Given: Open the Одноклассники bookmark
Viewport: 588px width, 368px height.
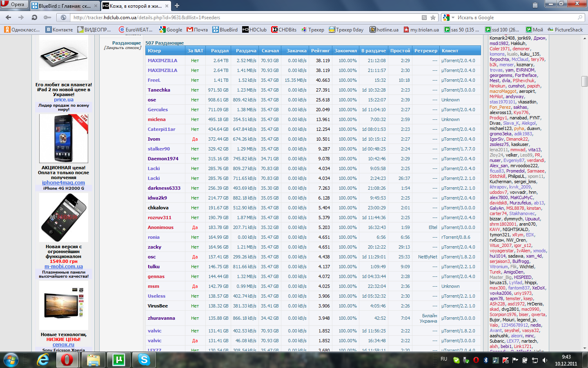Looking at the screenshot, I should (22, 29).
